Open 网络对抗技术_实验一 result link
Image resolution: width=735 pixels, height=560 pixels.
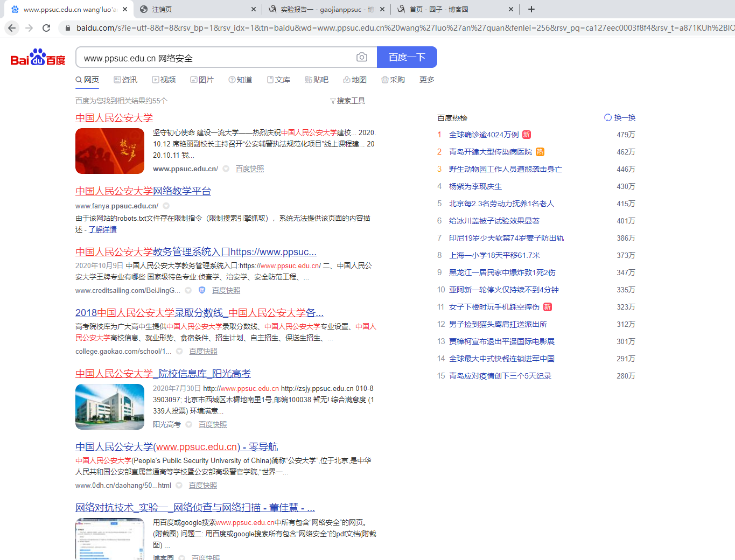(x=195, y=508)
